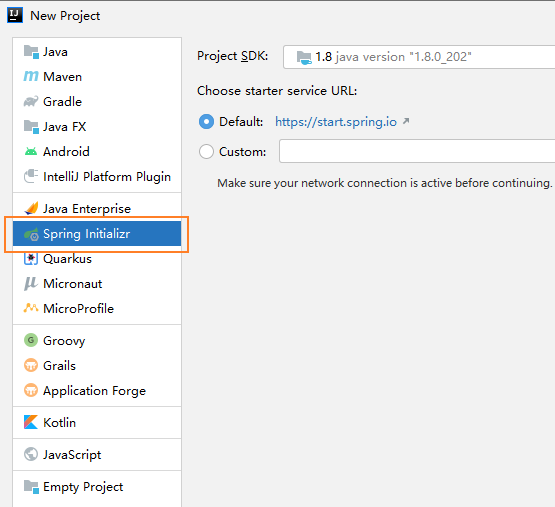Image resolution: width=555 pixels, height=507 pixels.
Task: Select MicroProfile in the list
Action: coord(97,308)
